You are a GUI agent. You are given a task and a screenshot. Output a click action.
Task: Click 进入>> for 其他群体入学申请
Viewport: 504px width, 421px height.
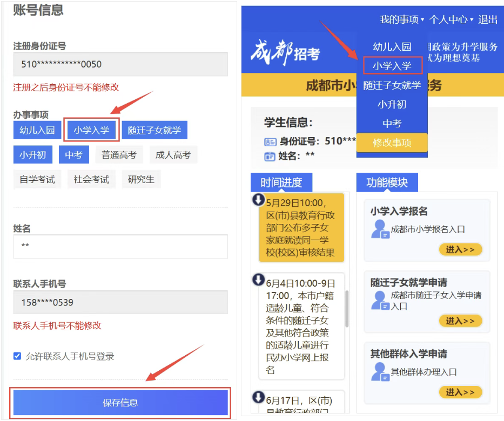460,392
